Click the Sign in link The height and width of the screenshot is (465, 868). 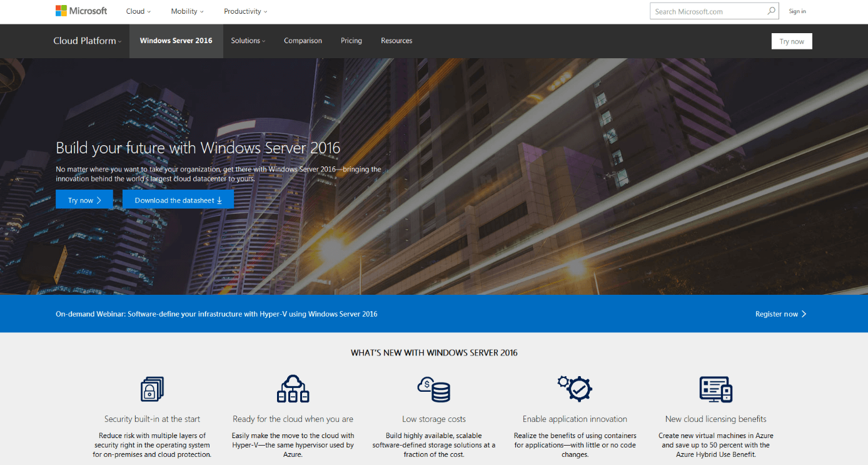click(797, 11)
